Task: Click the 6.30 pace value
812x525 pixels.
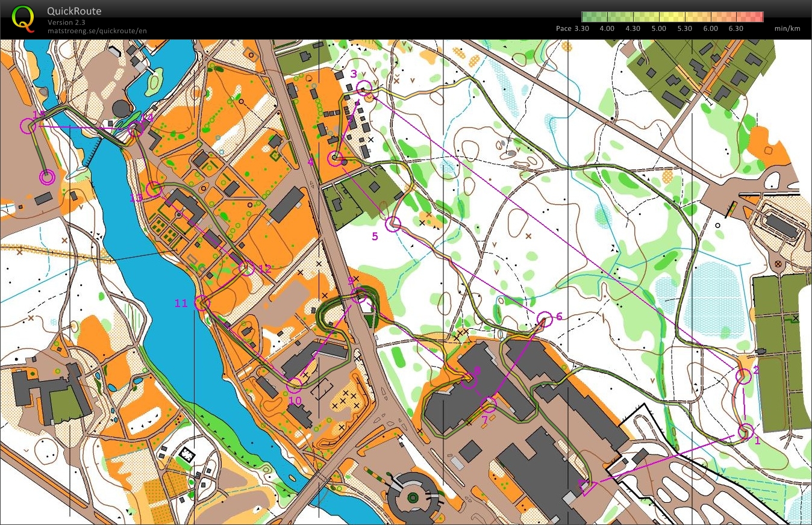Action: click(x=736, y=28)
